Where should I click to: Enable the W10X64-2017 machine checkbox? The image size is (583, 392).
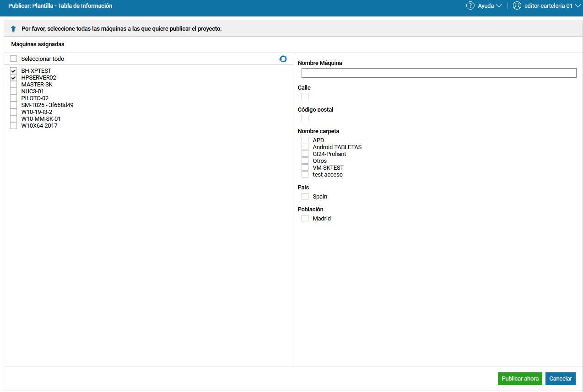pos(14,126)
